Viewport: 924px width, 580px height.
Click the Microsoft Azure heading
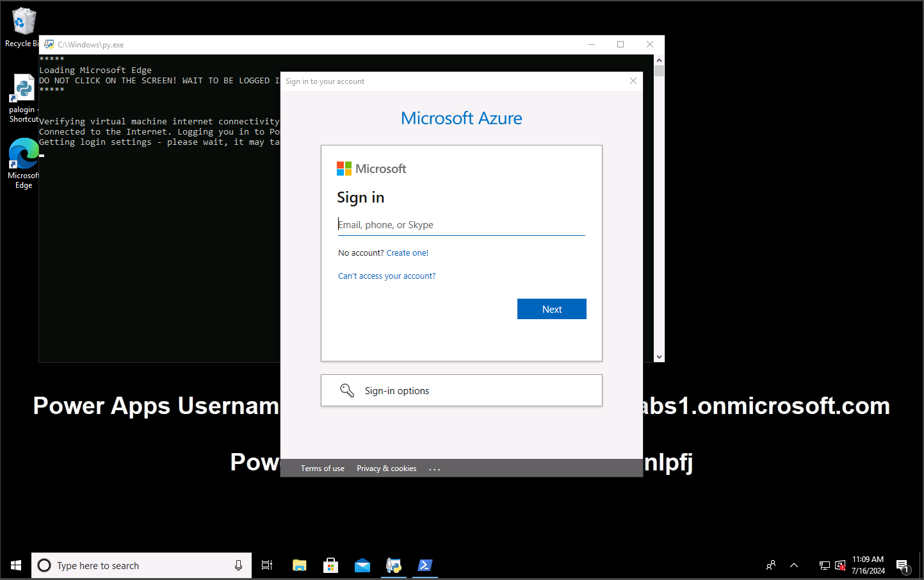coord(462,118)
